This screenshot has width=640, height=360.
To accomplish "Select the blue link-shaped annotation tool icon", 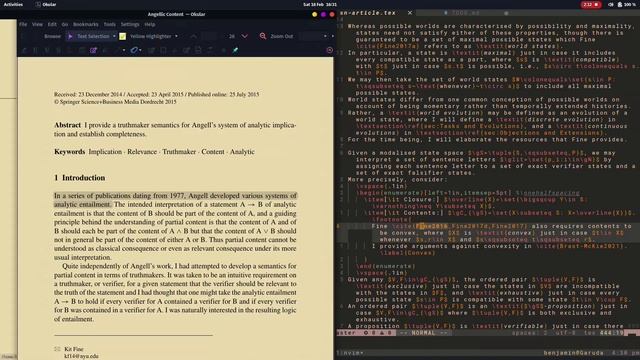I will tap(134, 50).
